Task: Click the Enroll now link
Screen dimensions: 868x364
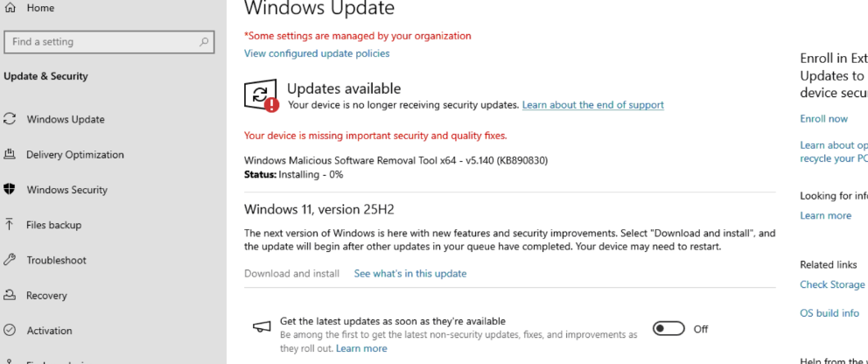Action: (823, 118)
